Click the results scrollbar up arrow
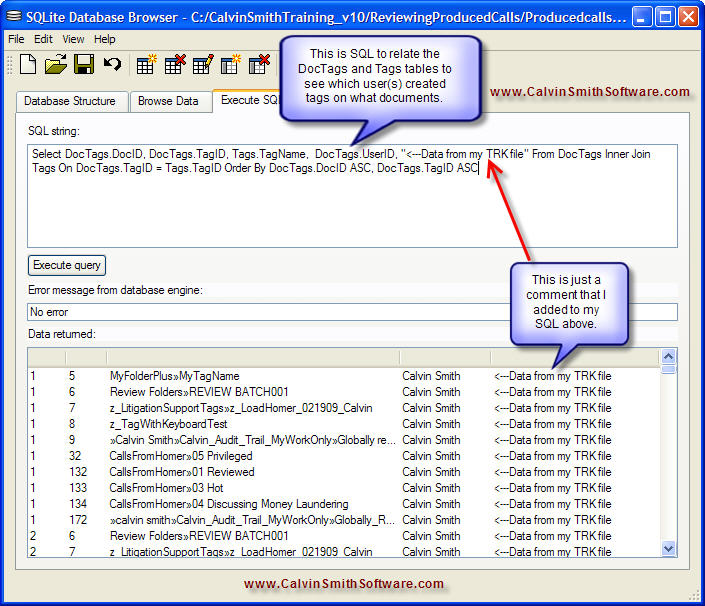 [x=669, y=356]
